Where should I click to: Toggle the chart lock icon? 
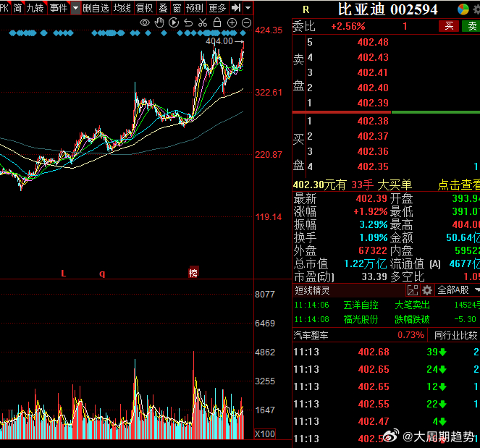coord(217,22)
